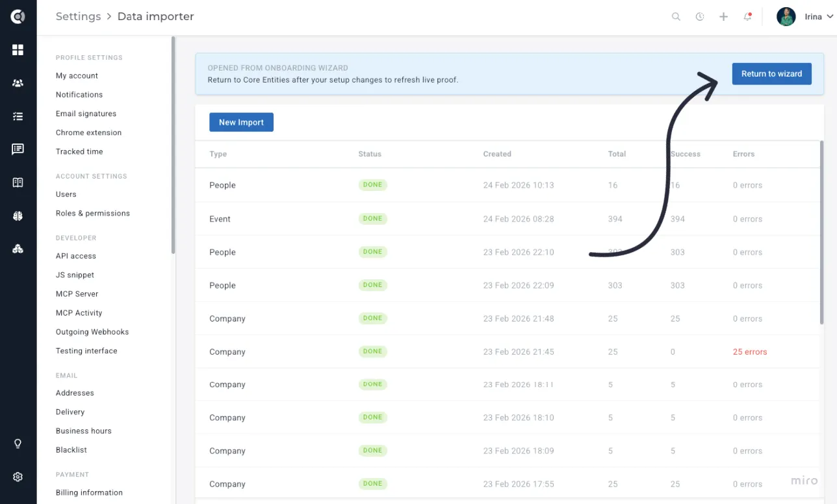Open JS snippet settings
The width and height of the screenshot is (837, 504).
point(75,275)
